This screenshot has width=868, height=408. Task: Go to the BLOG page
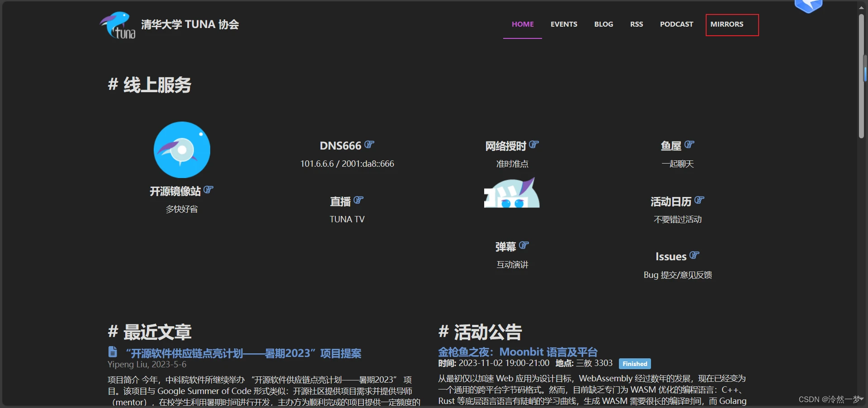604,24
